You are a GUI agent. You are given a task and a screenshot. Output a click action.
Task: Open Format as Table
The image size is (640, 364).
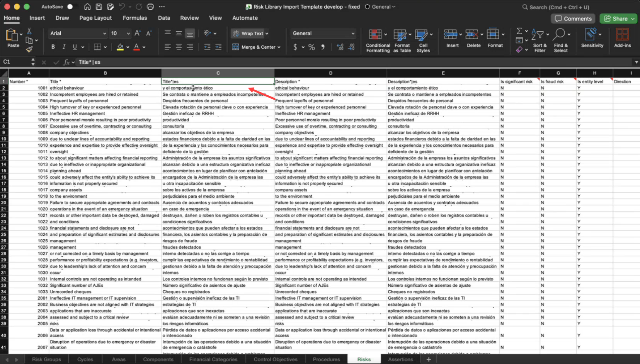click(x=402, y=41)
